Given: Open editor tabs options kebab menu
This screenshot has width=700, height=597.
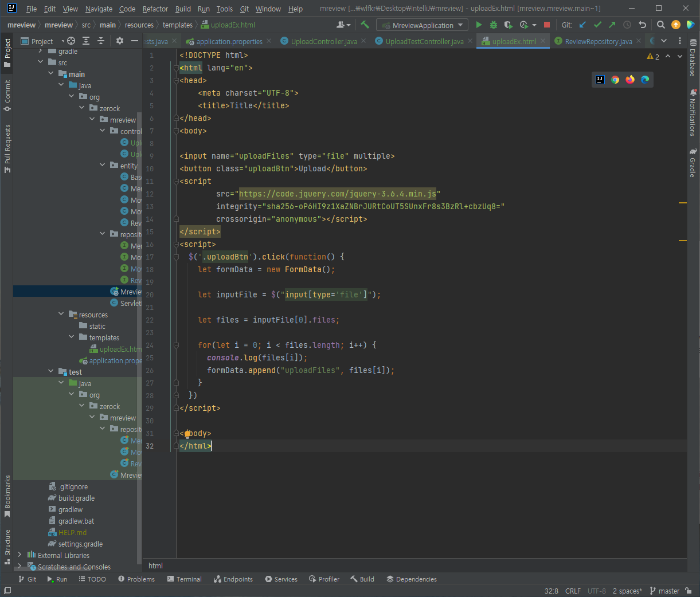Looking at the screenshot, I should click(x=680, y=41).
